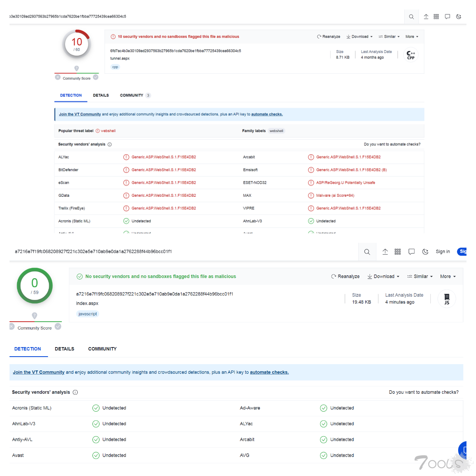
Task: Open the apps grid icon on the tunnel.aspx page
Action: click(436, 17)
